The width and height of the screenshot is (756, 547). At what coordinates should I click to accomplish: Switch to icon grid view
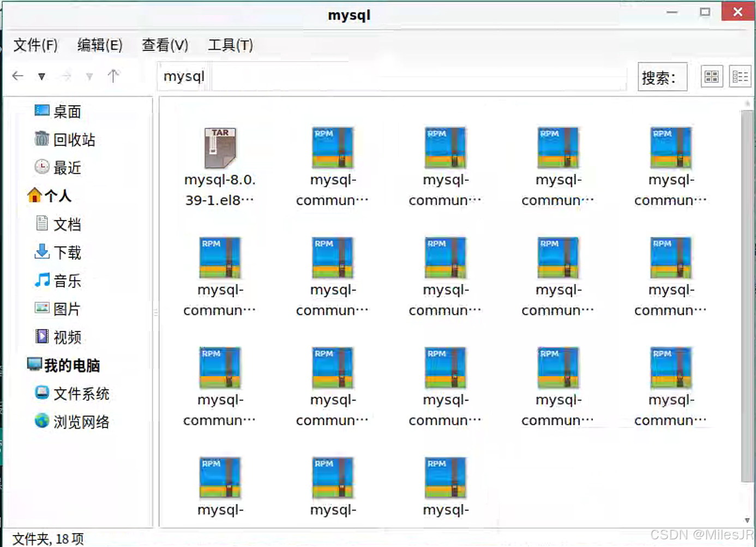click(711, 76)
